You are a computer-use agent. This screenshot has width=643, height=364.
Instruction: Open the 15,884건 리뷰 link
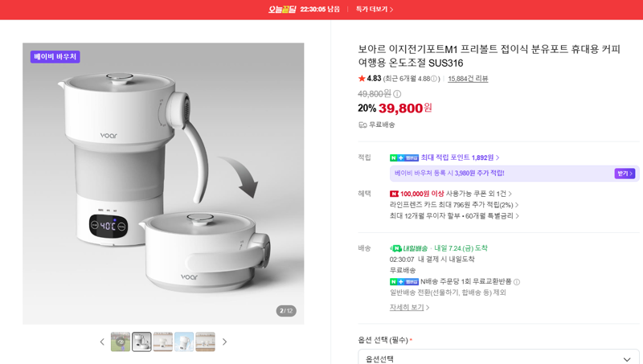point(468,79)
